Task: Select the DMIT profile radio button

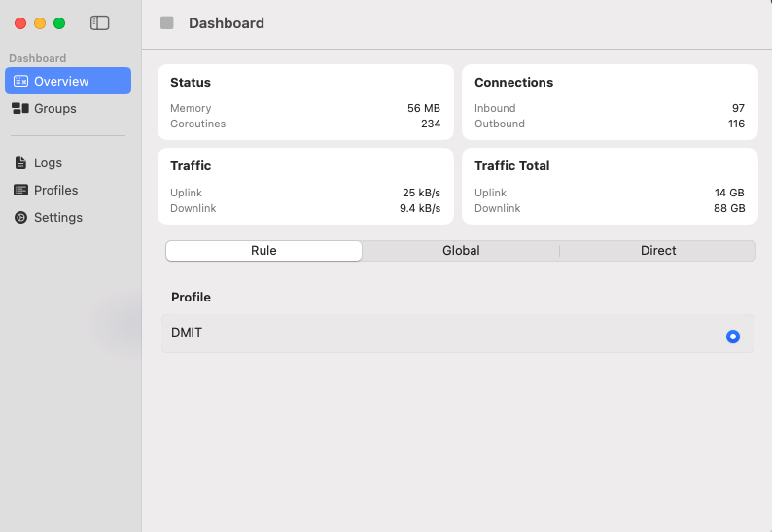Action: click(x=733, y=337)
